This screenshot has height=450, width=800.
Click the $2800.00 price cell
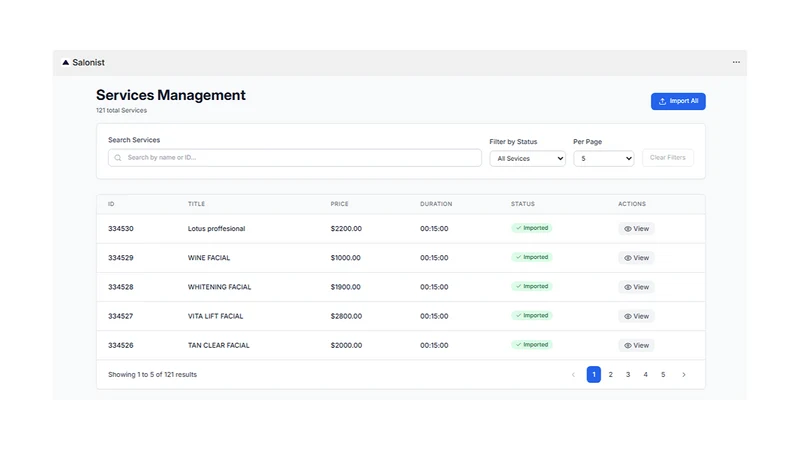pyautogui.click(x=346, y=316)
